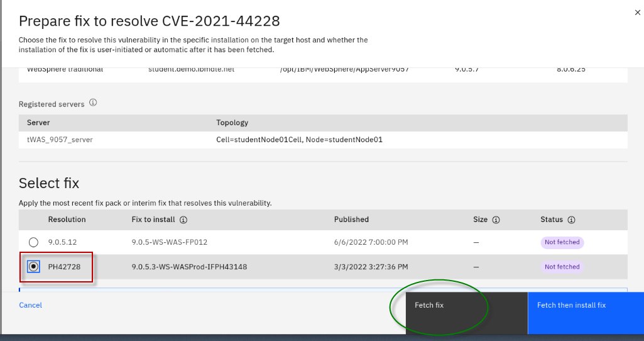Click info icon next to Fix to install
This screenshot has width=644, height=341.
click(183, 220)
